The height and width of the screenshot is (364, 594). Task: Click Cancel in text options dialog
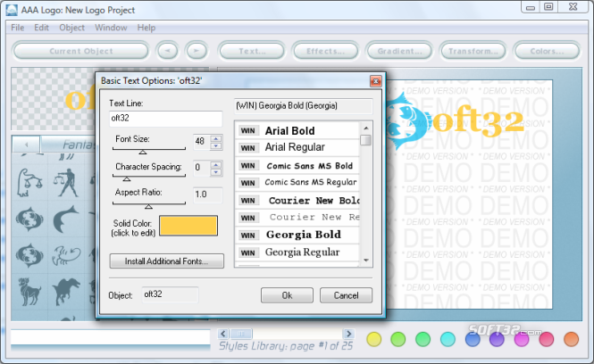tap(346, 295)
